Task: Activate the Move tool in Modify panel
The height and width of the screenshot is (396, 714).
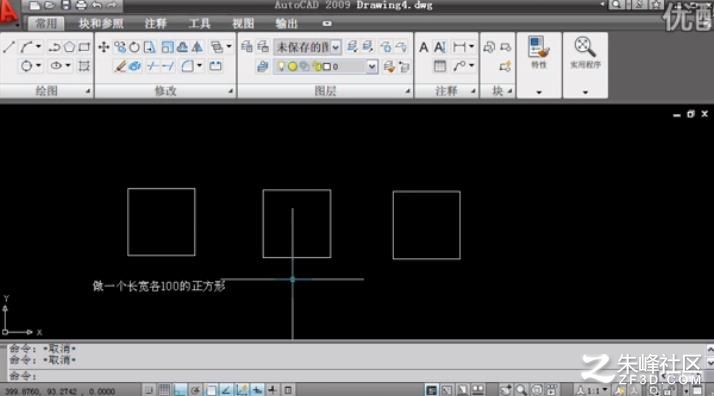Action: coord(104,47)
